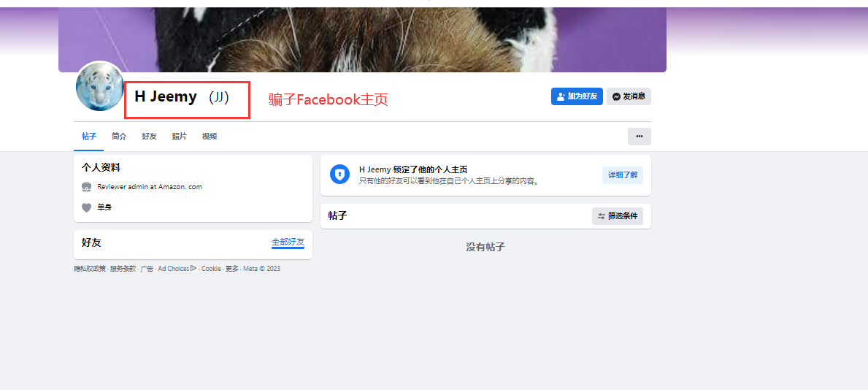Image resolution: width=868 pixels, height=390 pixels.
Task: Open the 广告 footer link
Action: coord(147,269)
